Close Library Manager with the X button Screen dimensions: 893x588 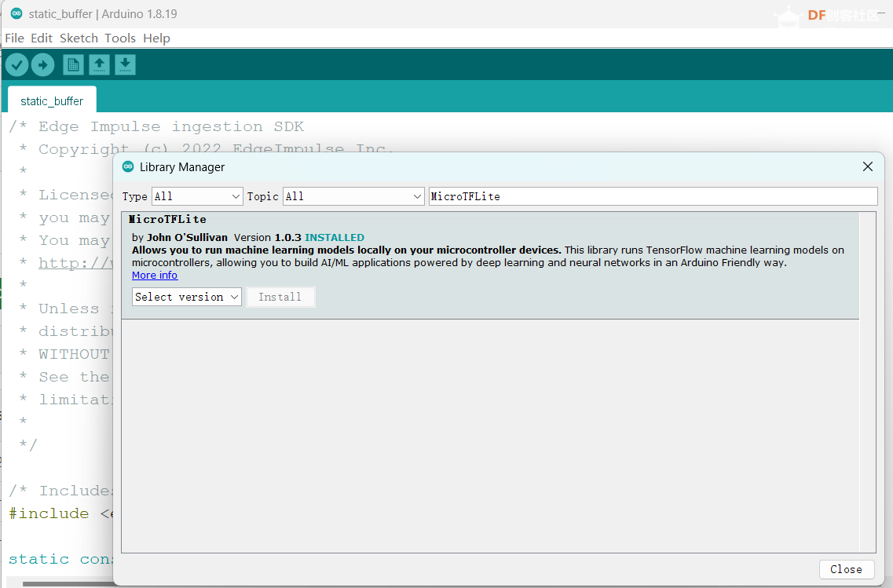pyautogui.click(x=867, y=166)
